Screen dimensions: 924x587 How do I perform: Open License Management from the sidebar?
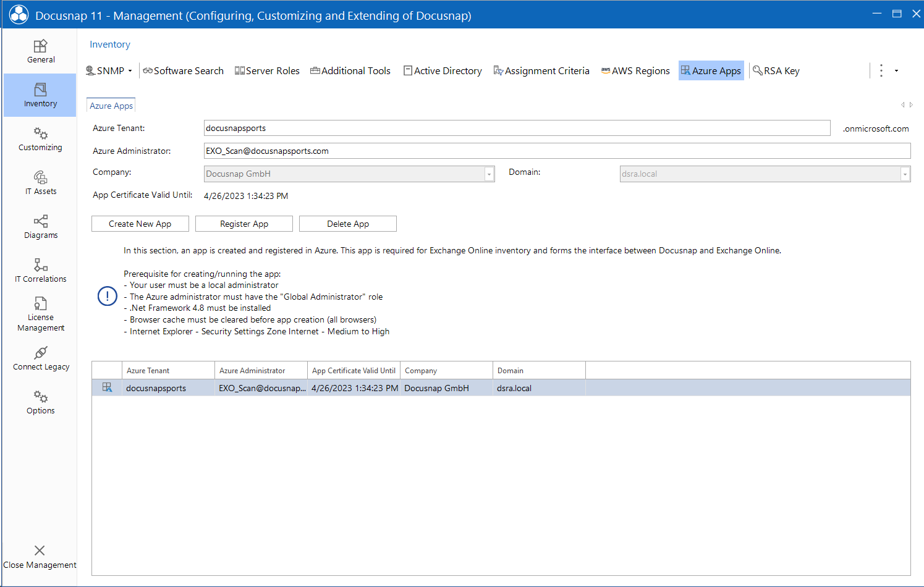[x=40, y=314]
